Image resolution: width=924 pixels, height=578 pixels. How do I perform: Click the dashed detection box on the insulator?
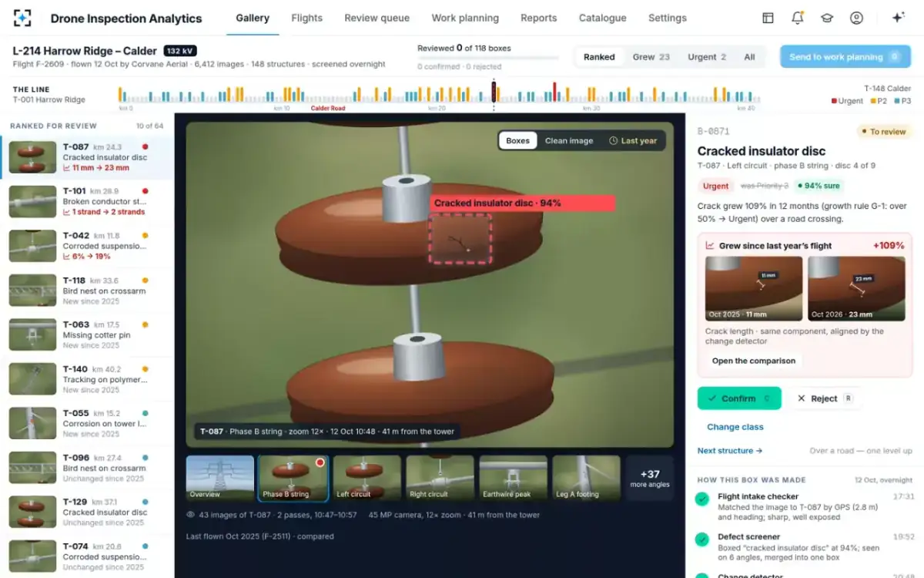(460, 238)
